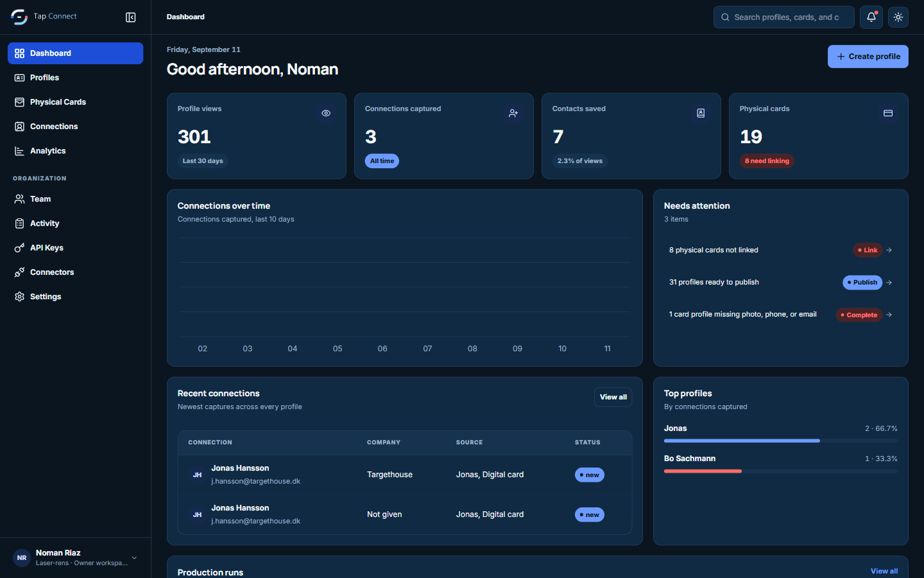924x578 pixels.
Task: Click the Jonas connections progress bar
Action: tap(781, 441)
